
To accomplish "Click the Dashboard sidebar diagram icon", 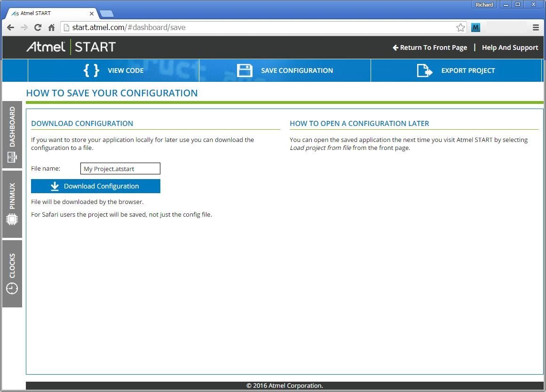I will [x=12, y=157].
